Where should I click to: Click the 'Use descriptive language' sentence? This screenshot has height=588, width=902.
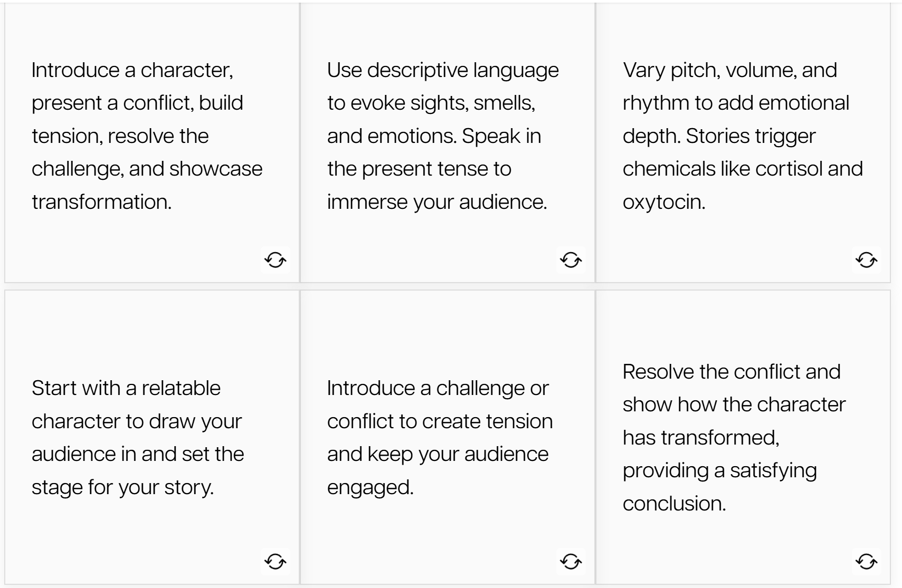pos(442,86)
